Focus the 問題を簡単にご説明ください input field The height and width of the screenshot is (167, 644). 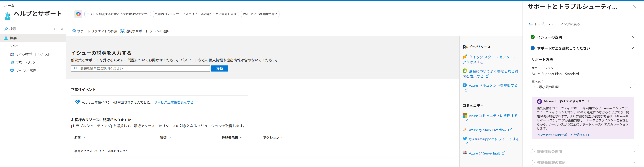[140, 68]
